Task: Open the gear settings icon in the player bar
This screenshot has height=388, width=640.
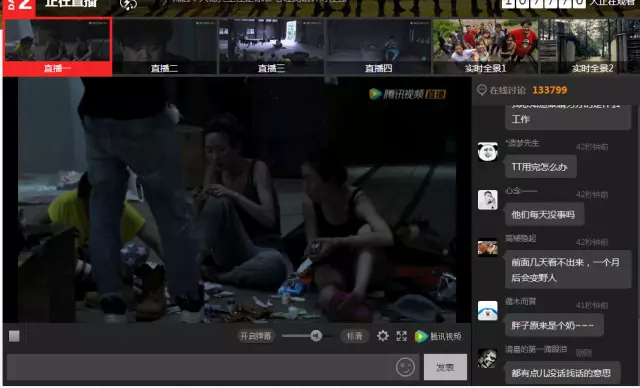Action: tap(382, 336)
